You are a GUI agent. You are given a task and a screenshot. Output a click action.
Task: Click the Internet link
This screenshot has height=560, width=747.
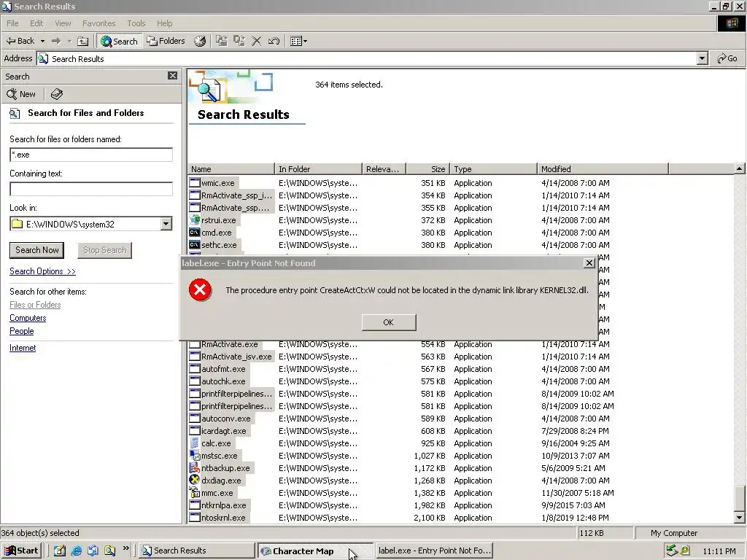(23, 348)
